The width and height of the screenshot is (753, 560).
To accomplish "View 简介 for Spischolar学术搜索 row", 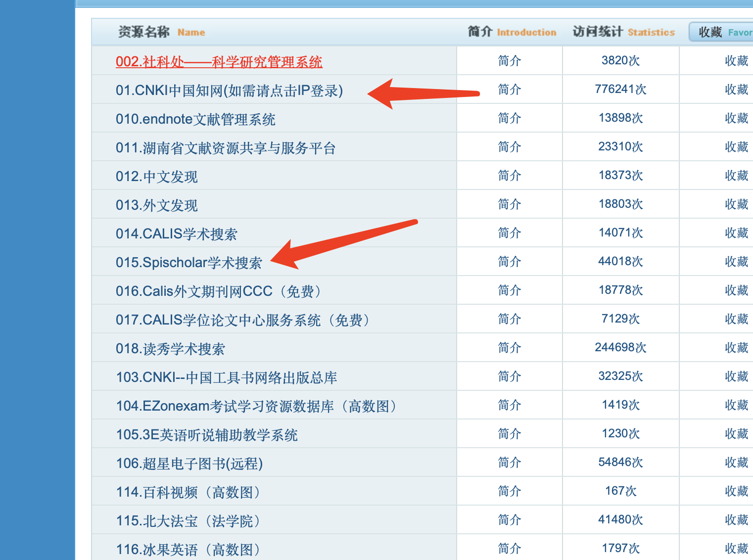I will (x=510, y=262).
